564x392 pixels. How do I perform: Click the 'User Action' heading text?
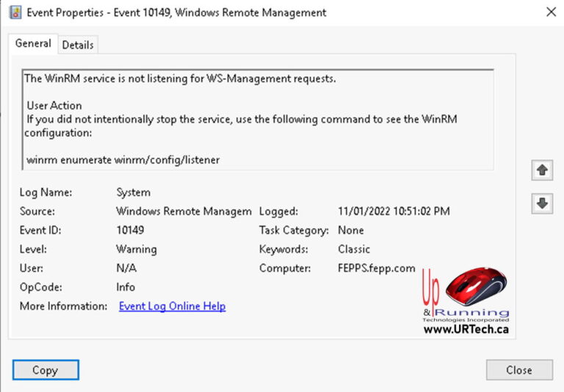(x=54, y=106)
